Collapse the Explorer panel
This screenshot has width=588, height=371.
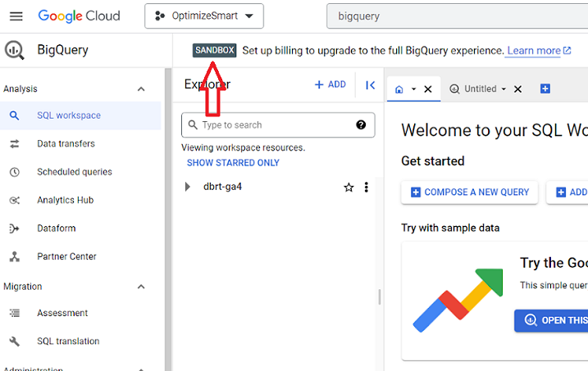pos(370,84)
